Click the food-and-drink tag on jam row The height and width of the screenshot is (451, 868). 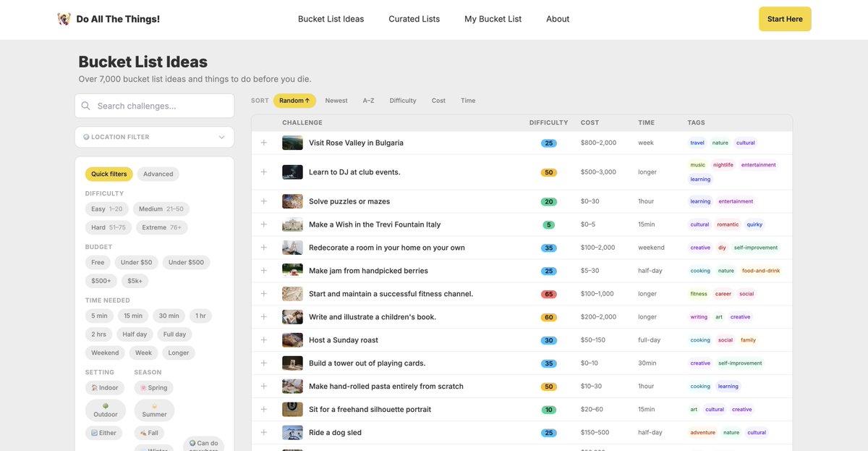[x=761, y=271]
